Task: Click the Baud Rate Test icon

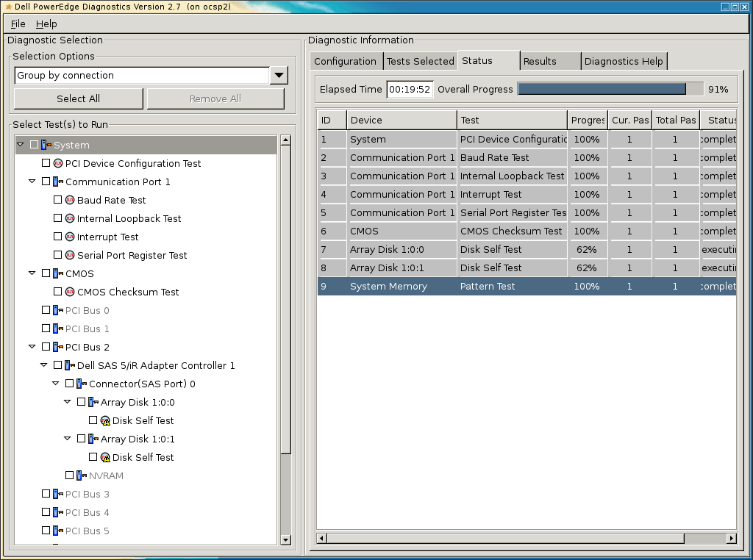Action: (70, 200)
